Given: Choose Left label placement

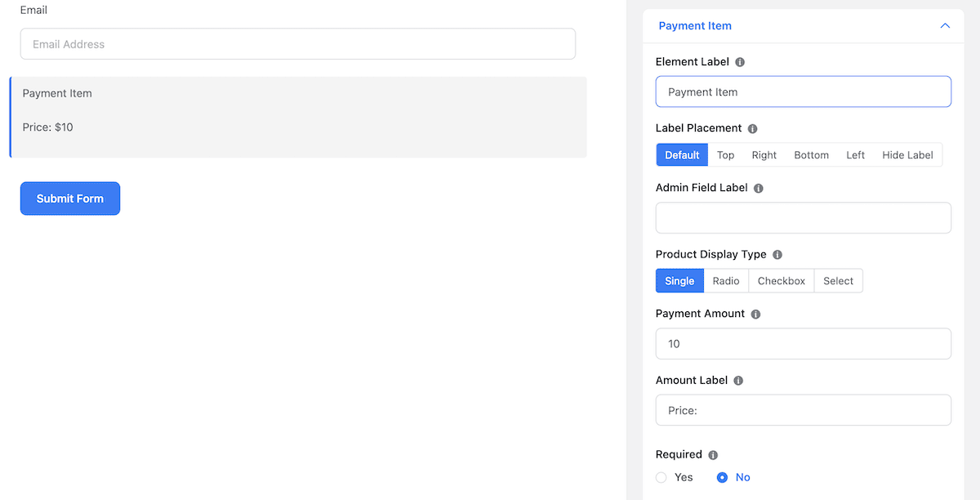Looking at the screenshot, I should (856, 155).
